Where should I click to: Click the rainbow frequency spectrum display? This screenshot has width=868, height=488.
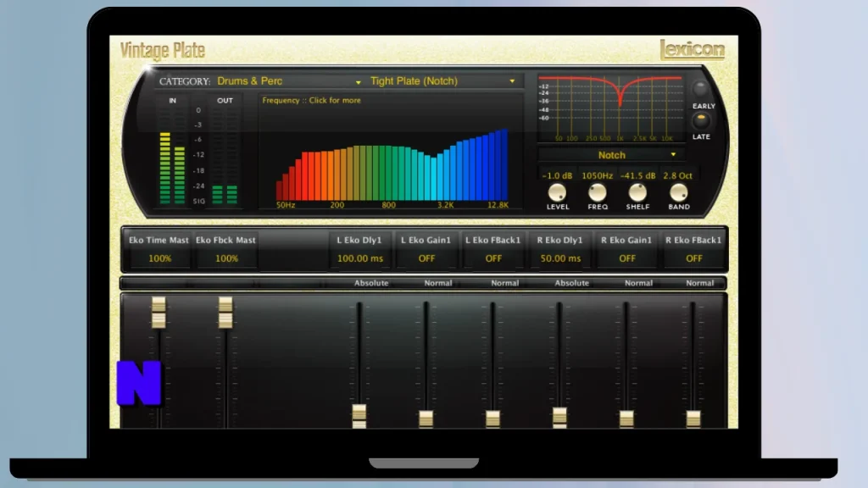click(x=392, y=165)
